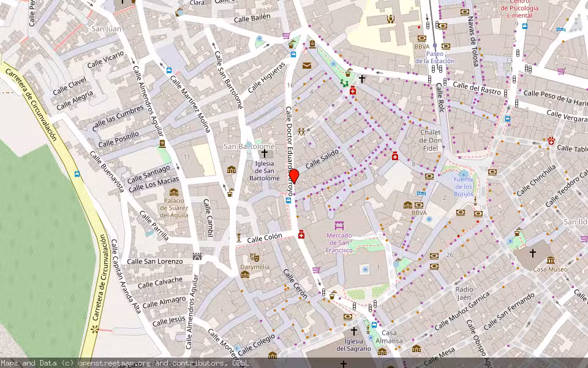This screenshot has height=368, width=588.
Task: Click the bank icon on Calle Mesa
Action: coord(417,350)
